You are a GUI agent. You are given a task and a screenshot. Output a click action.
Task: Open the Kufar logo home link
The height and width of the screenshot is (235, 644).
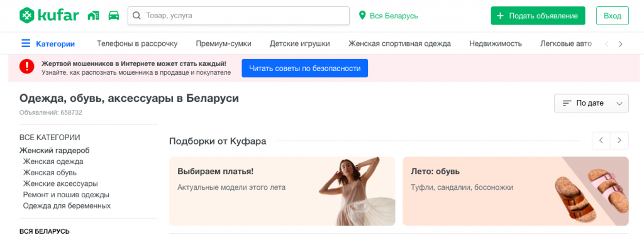click(x=49, y=16)
